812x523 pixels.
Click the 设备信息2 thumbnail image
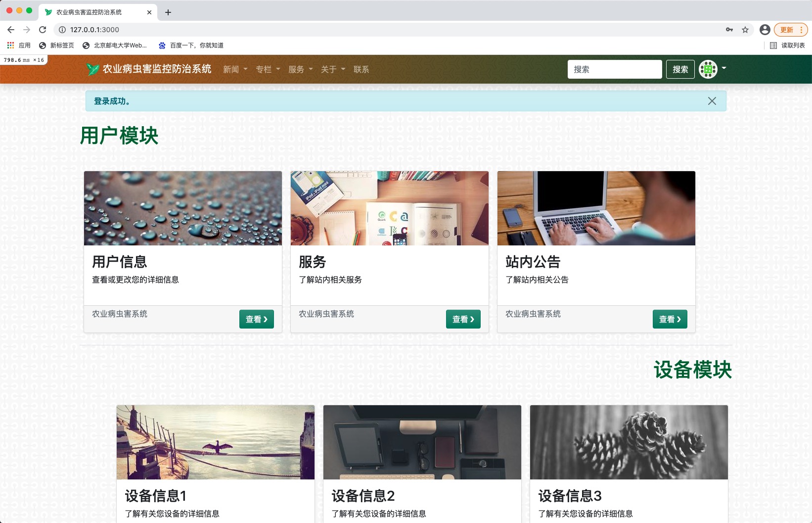[x=422, y=442]
